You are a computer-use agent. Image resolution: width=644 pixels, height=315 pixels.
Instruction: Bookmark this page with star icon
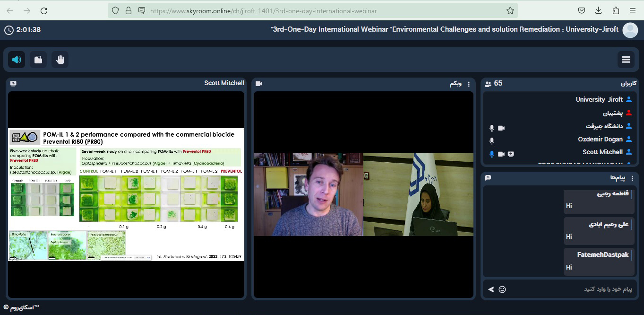[510, 10]
